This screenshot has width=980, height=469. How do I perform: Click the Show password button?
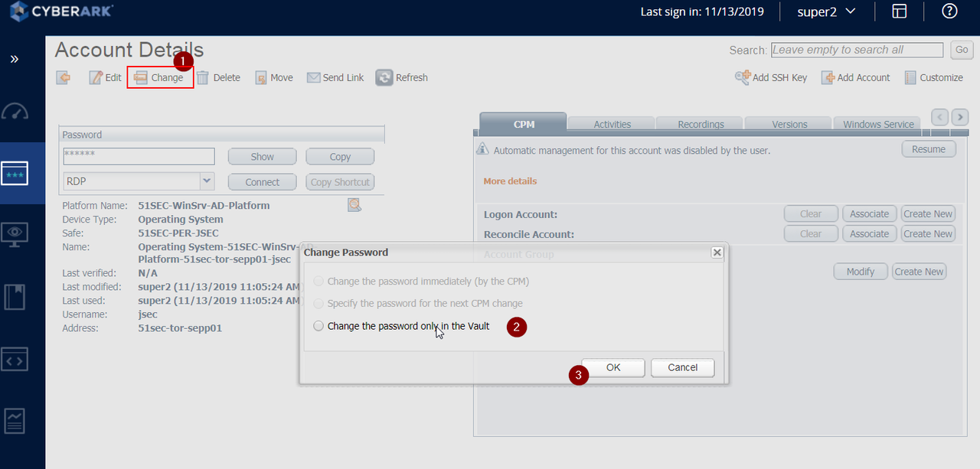[x=262, y=156]
